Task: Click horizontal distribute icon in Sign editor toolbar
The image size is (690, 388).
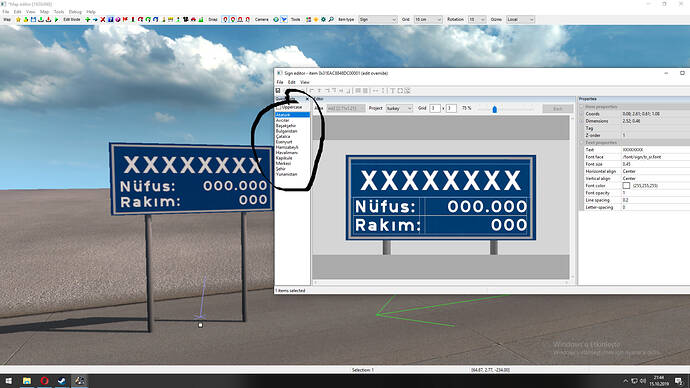Action: point(375,91)
